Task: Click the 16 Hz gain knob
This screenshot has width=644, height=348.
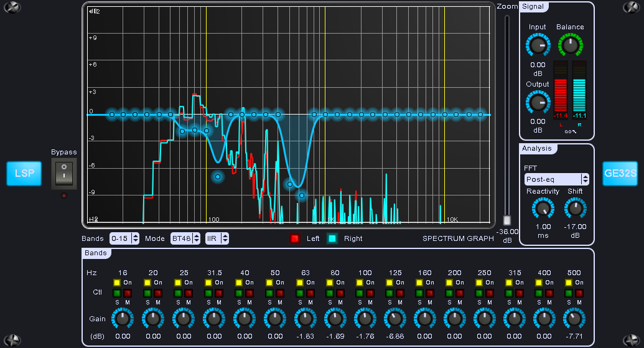Action: coord(123,318)
